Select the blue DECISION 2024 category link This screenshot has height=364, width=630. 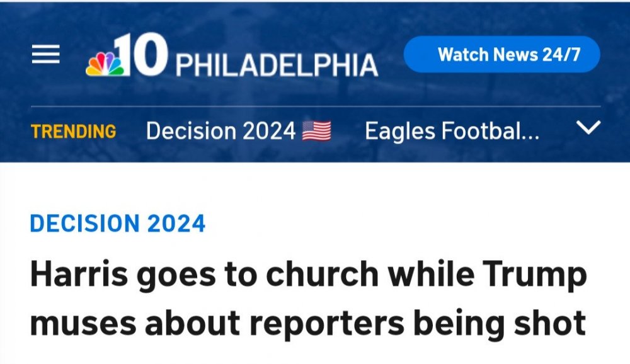pyautogui.click(x=118, y=224)
